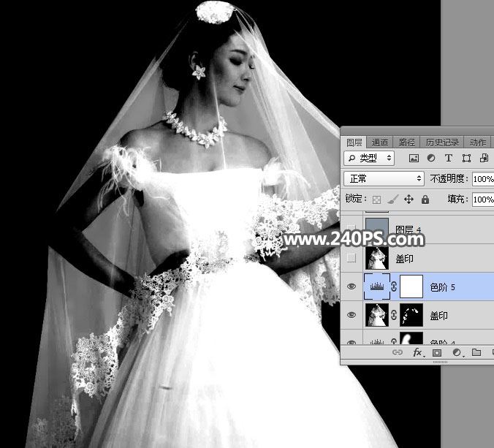Click the adjustment layer filter icon
Image resolution: width=494 pixels, height=448 pixels.
(x=431, y=158)
